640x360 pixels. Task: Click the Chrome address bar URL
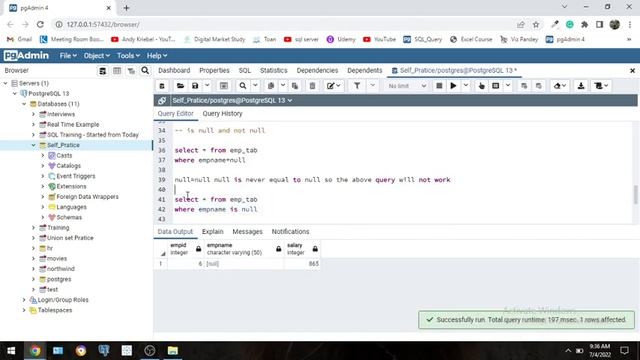point(103,24)
